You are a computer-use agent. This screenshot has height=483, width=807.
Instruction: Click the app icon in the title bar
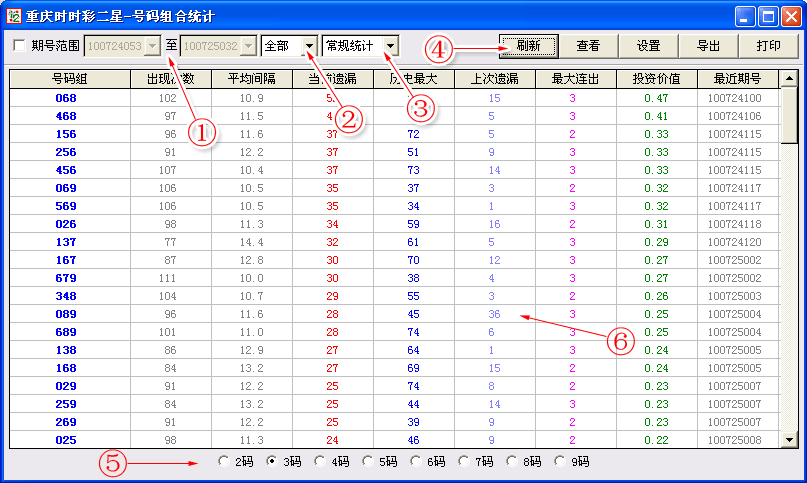tap(13, 16)
